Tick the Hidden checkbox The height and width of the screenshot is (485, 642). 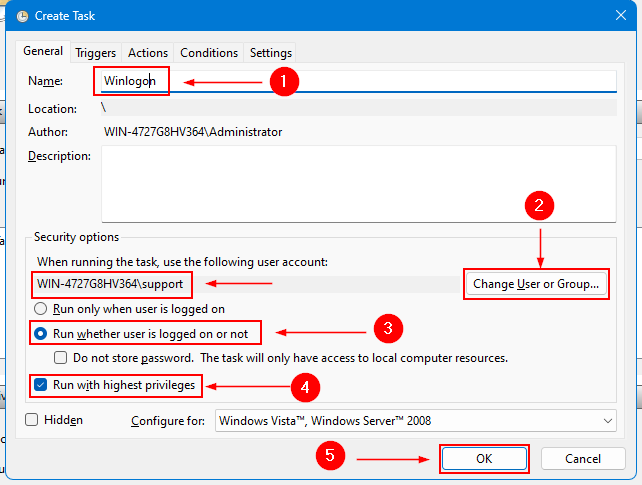[x=33, y=420]
